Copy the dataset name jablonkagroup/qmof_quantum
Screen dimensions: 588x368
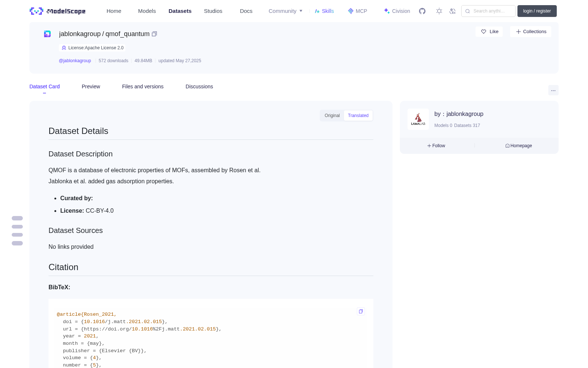154,34
